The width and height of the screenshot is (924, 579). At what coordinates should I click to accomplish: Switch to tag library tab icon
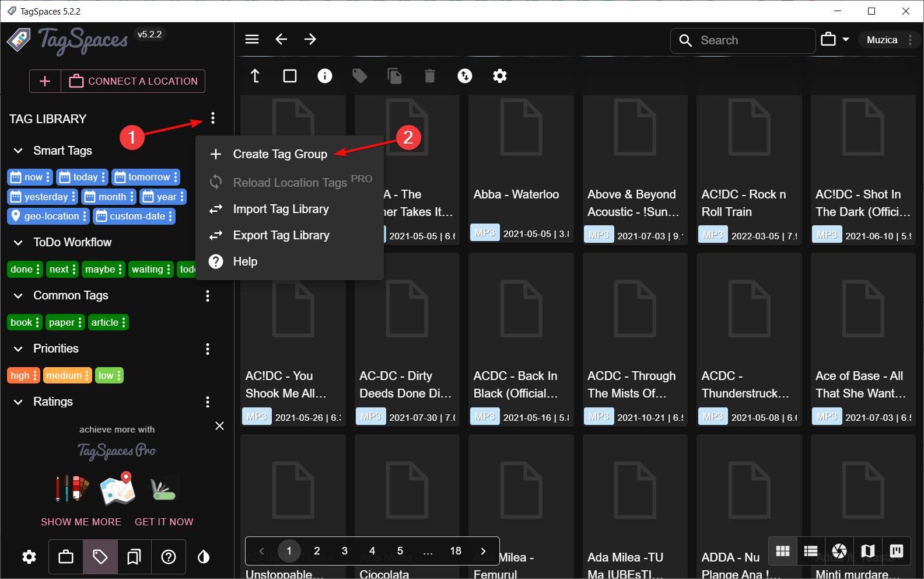click(x=100, y=557)
